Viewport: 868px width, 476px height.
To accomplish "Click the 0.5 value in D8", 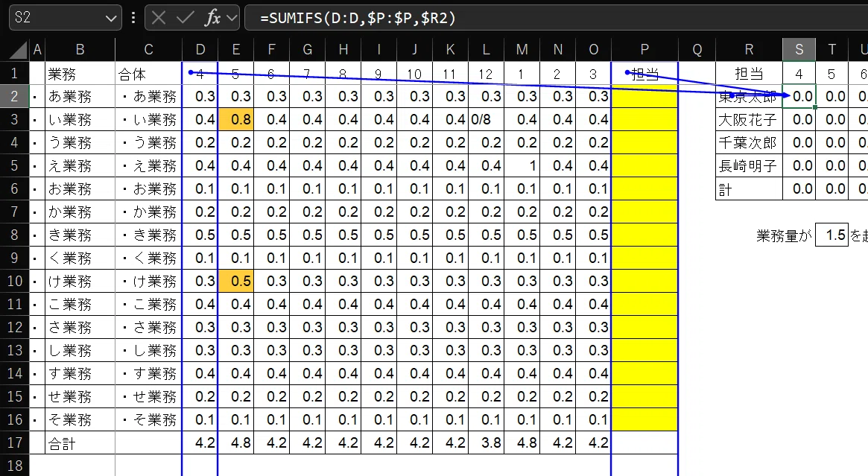I will pos(200,235).
